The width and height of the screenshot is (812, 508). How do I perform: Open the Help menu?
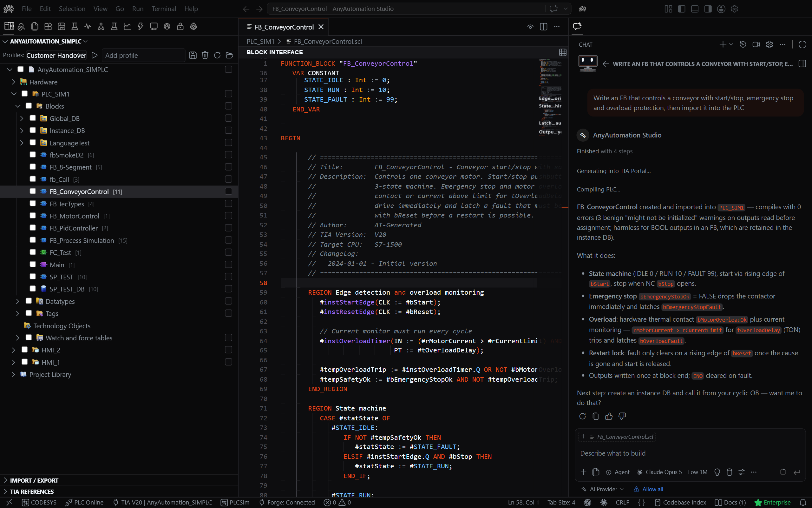(191, 9)
